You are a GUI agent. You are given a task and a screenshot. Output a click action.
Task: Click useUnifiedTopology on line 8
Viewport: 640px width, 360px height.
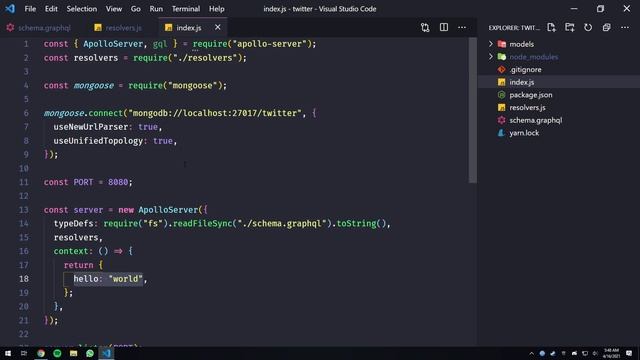click(x=98, y=140)
